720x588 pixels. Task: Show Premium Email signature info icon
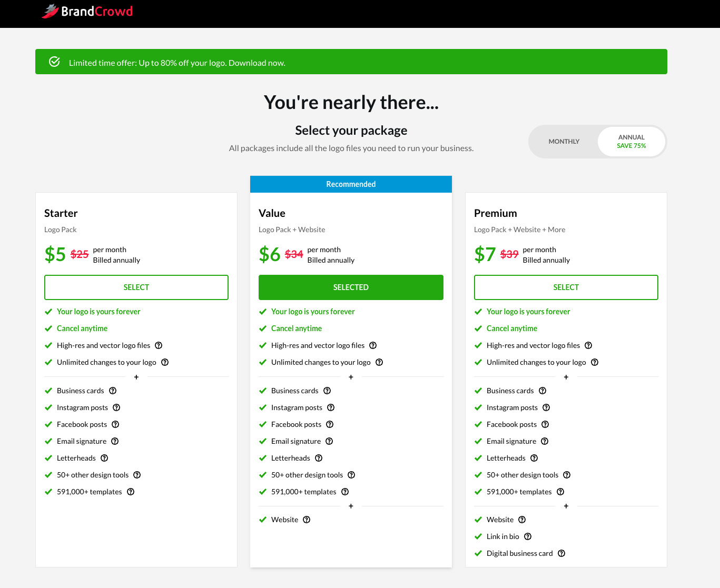pos(545,441)
